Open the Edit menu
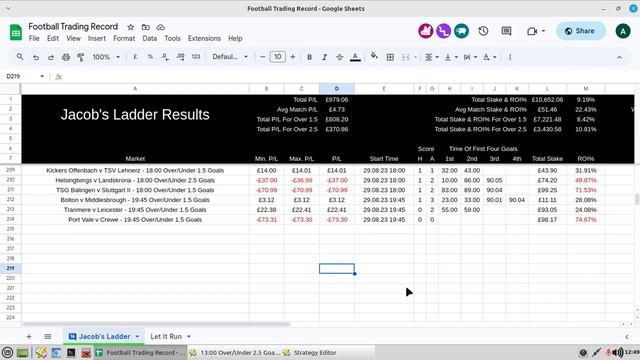The image size is (640, 360). click(53, 38)
